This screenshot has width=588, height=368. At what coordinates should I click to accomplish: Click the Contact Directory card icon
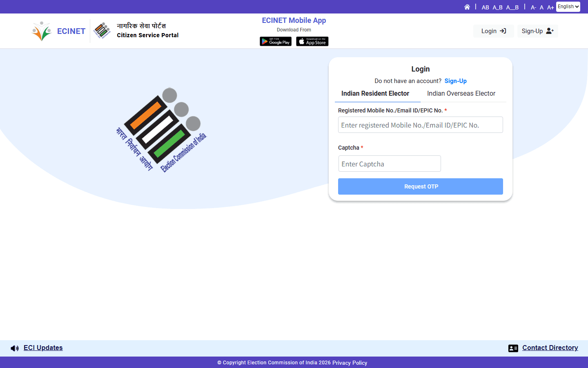[513, 348]
